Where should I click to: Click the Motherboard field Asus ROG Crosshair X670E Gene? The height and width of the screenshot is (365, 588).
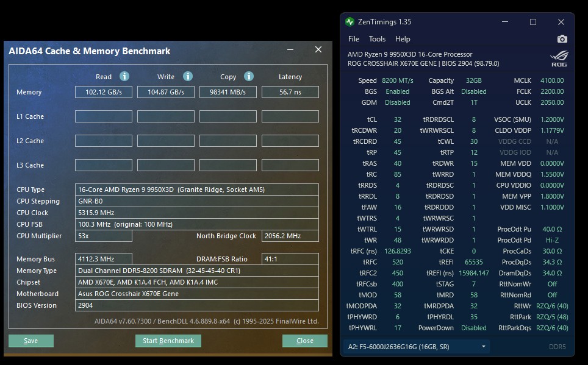197,294
